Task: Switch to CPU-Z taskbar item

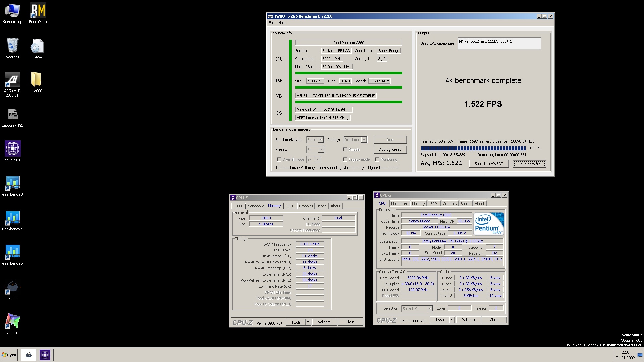Action: tap(45, 355)
